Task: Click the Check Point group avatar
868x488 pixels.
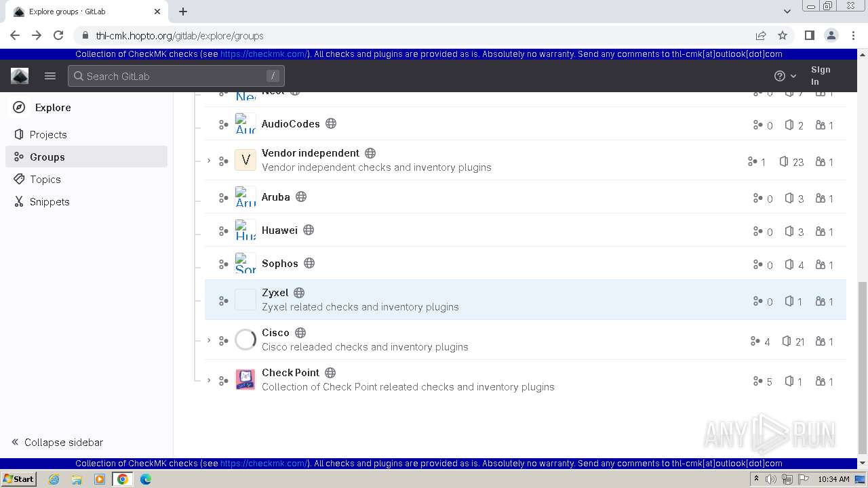Action: pyautogui.click(x=245, y=380)
